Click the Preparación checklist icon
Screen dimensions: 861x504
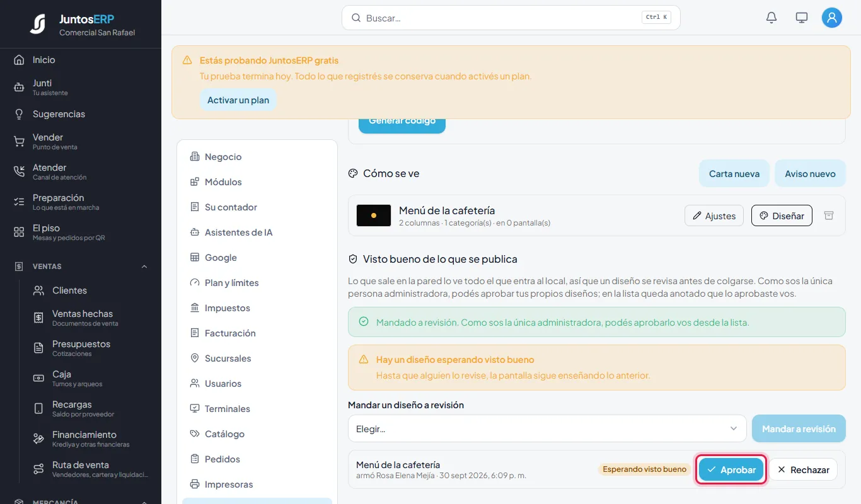(x=19, y=202)
